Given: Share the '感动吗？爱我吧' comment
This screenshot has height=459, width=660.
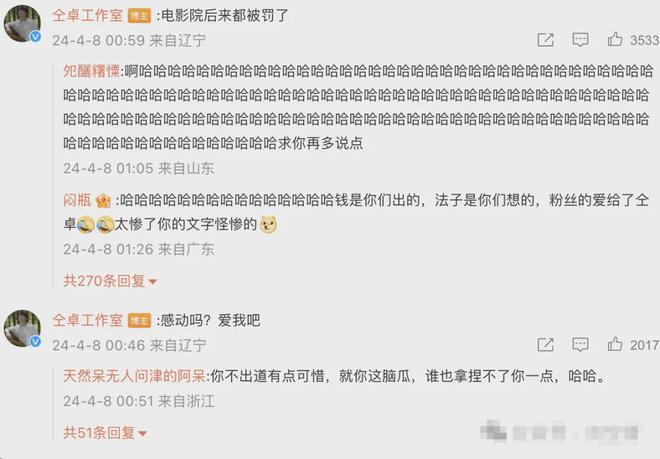Looking at the screenshot, I should coord(546,345).
